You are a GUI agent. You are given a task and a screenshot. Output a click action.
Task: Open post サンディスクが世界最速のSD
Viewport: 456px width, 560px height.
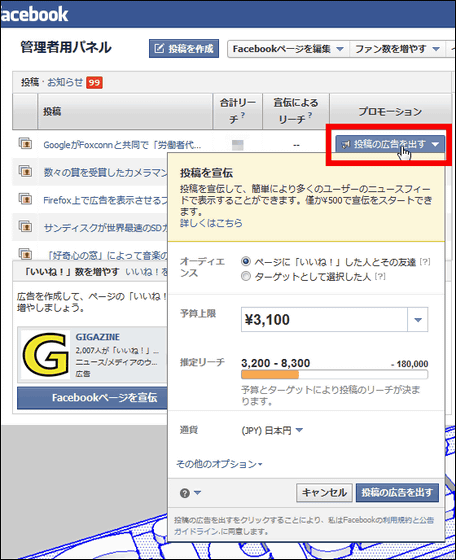pyautogui.click(x=106, y=228)
